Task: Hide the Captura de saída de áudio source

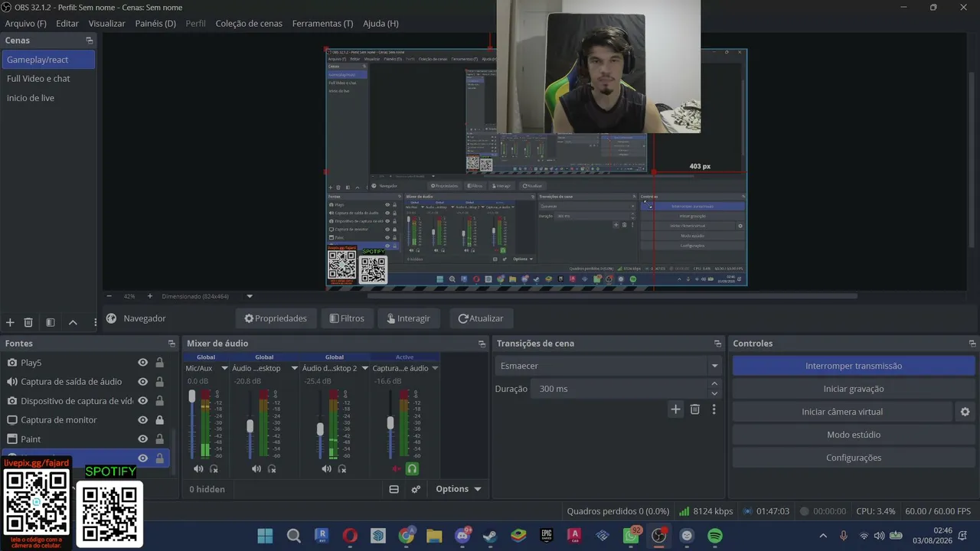Action: 142,382
